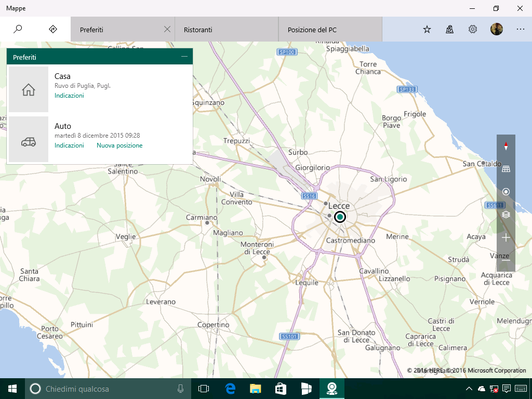Open map layers view options
532x399 pixels.
coord(506,215)
